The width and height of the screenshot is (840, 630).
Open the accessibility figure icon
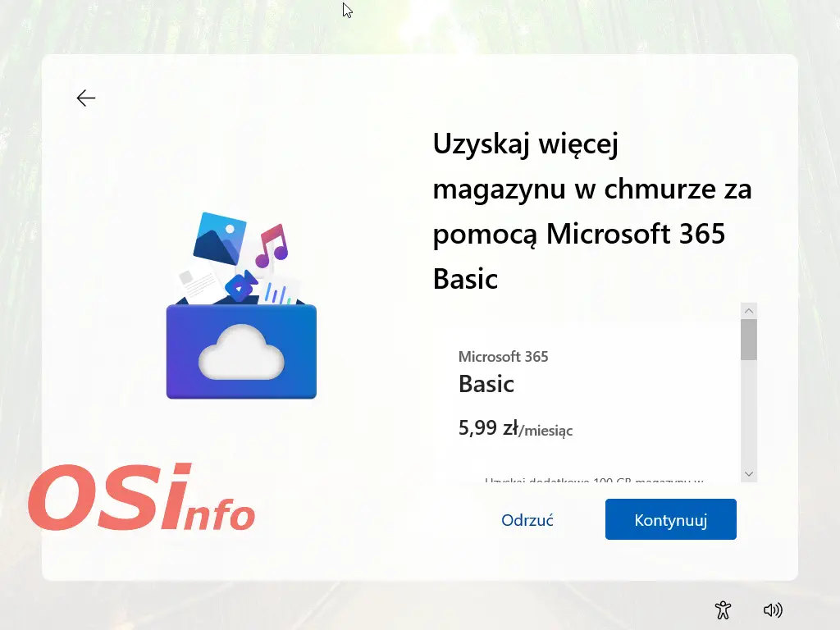(723, 609)
